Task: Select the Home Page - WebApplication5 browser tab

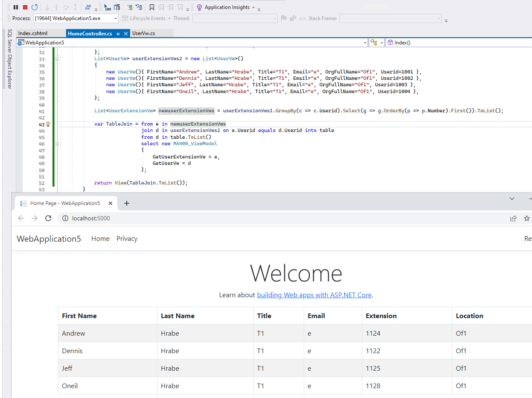Action: pos(65,203)
